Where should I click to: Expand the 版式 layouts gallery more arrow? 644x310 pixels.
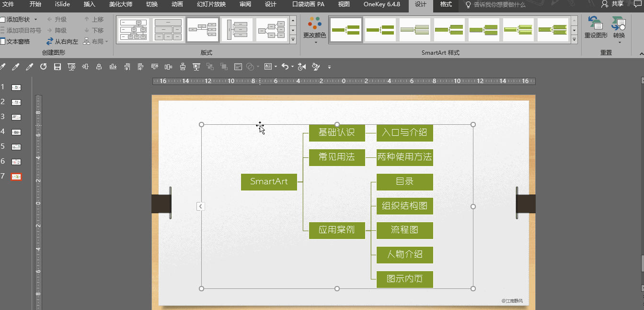click(x=293, y=40)
